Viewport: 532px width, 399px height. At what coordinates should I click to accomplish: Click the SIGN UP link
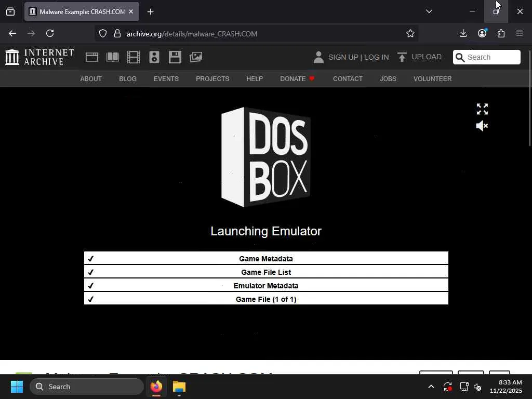tap(343, 57)
